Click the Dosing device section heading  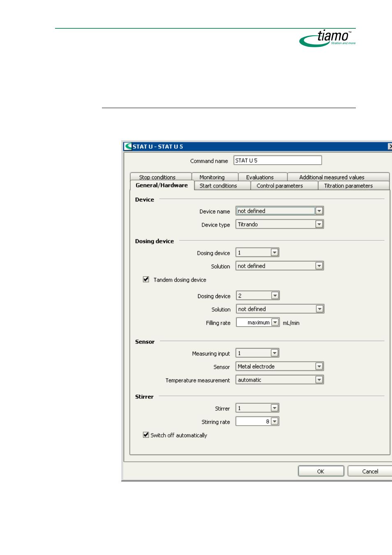[x=154, y=241]
